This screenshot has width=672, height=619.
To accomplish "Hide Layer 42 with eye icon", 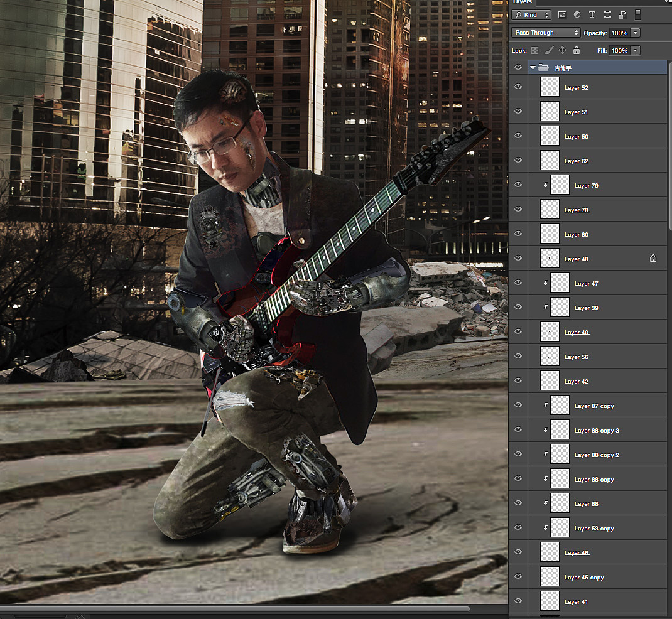I will (x=518, y=381).
